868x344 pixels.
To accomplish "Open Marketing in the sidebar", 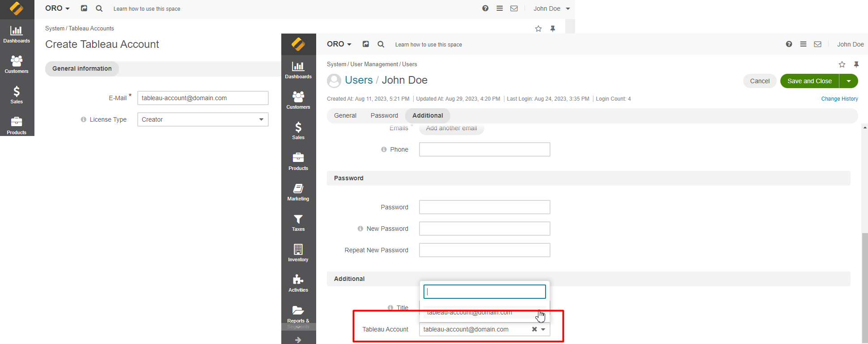I will tap(298, 192).
